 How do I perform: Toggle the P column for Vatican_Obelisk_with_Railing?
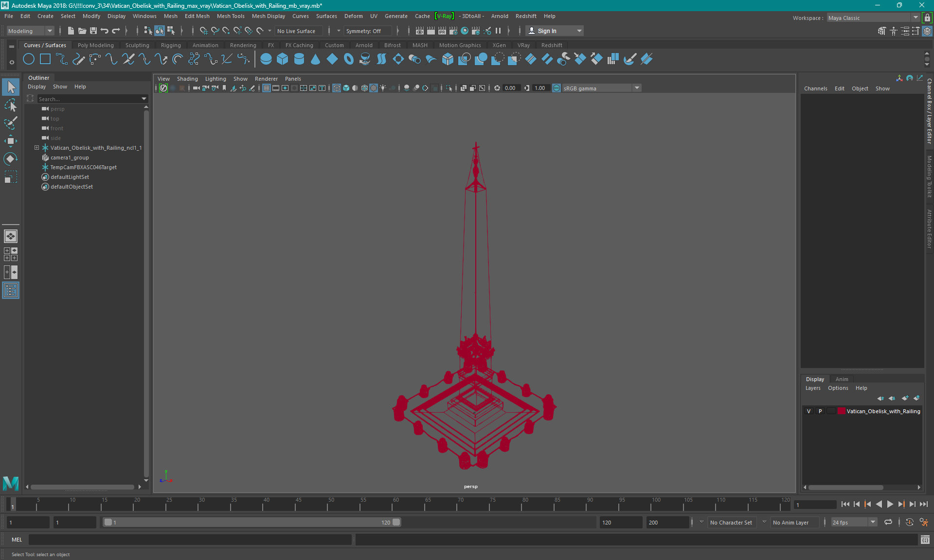820,411
